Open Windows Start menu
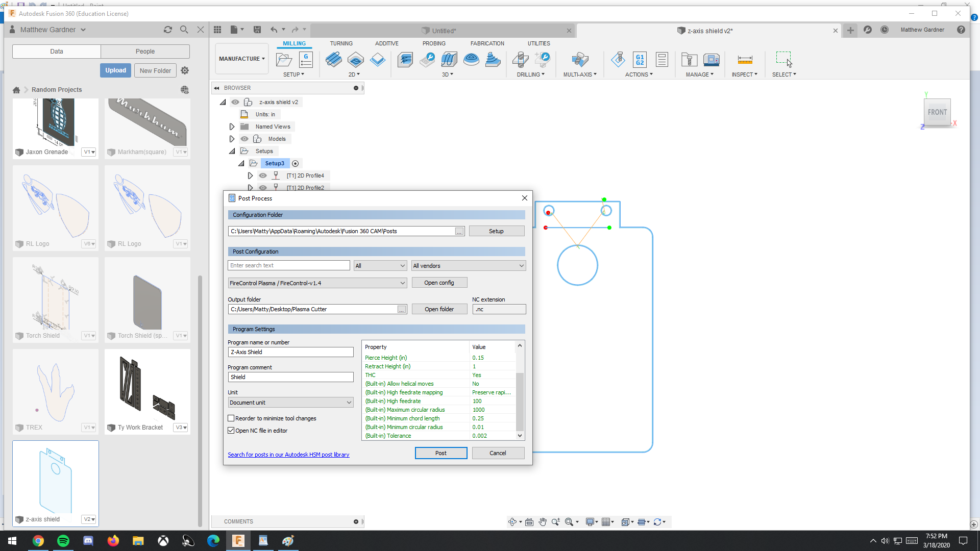The width and height of the screenshot is (980, 551). pyautogui.click(x=12, y=541)
